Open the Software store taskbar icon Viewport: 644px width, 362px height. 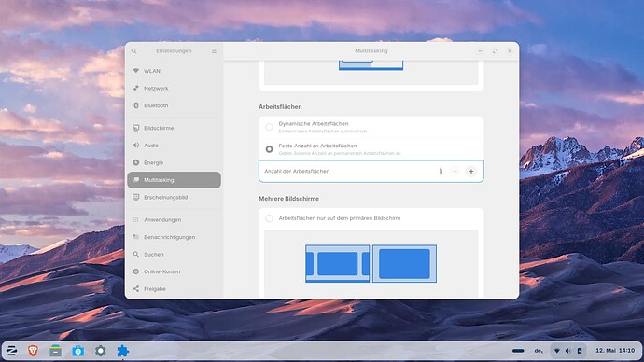(x=78, y=351)
